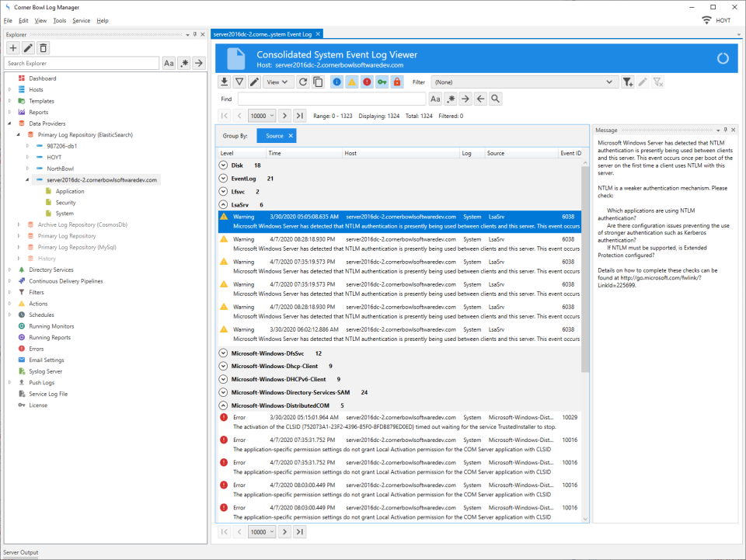Viewport: 746px width, 560px height.
Task: Toggle the blue Information level filter
Action: tap(336, 82)
